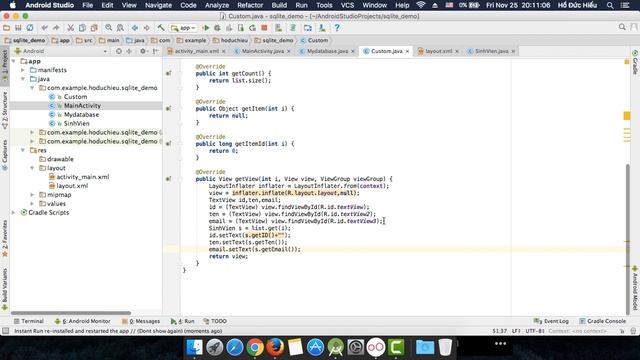Click the Search Everywhere magnifier icon
The width and height of the screenshot is (640, 360).
[x=622, y=27]
